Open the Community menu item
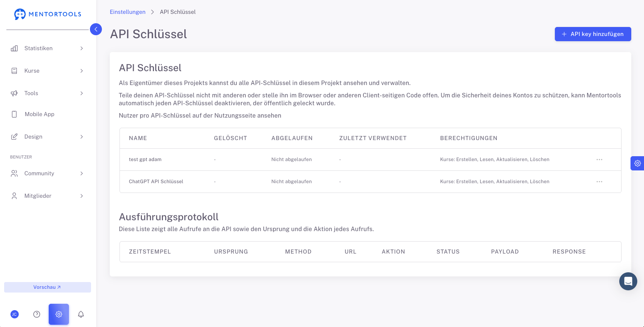This screenshot has height=327, width=644. (47, 173)
